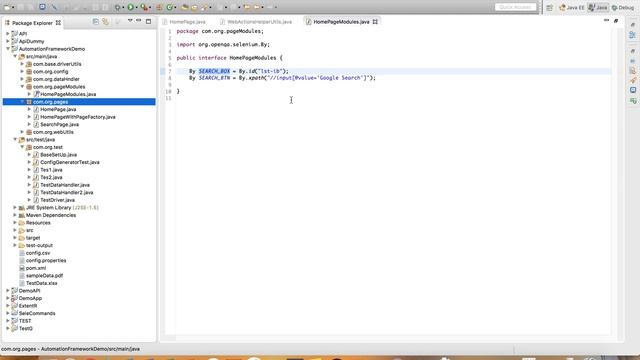Expand the ApiDummy project
This screenshot has width=640, height=360.
pyautogui.click(x=8, y=41)
